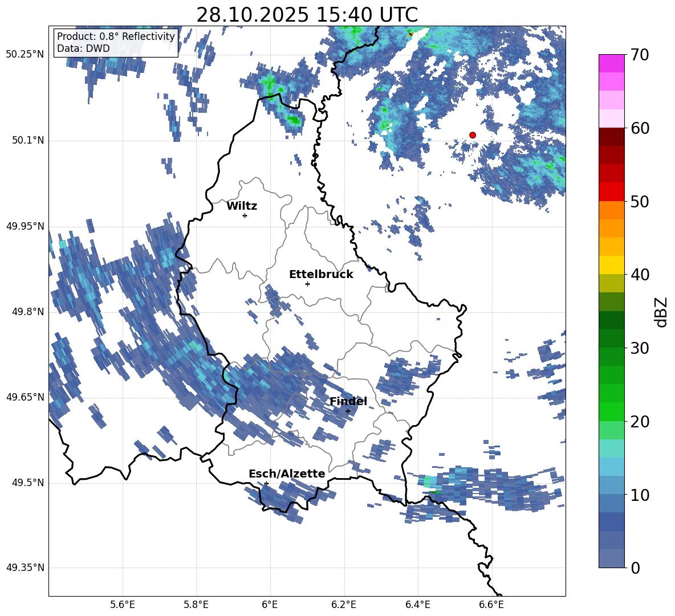Click the colorbar tick label 70
Screen dimensions: 675x616
click(640, 55)
